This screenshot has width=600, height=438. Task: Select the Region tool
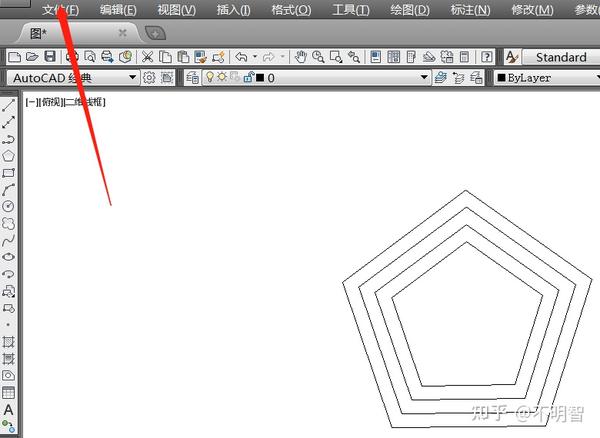click(8, 376)
